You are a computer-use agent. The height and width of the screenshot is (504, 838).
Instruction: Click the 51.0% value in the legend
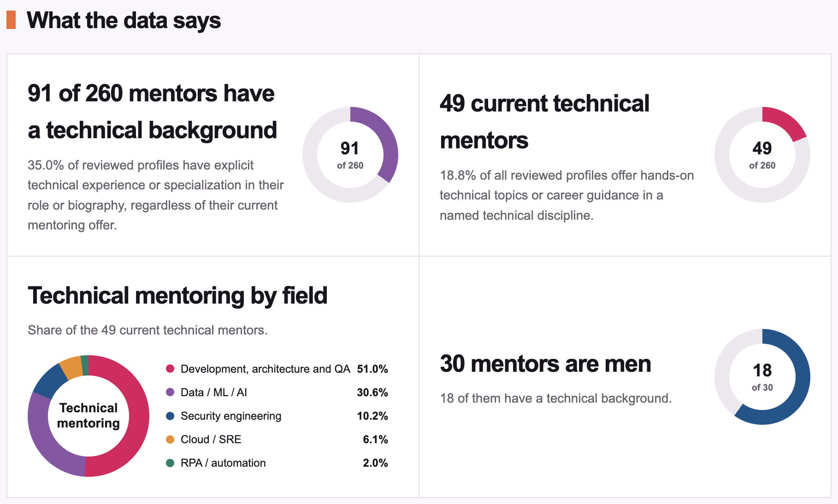click(372, 369)
